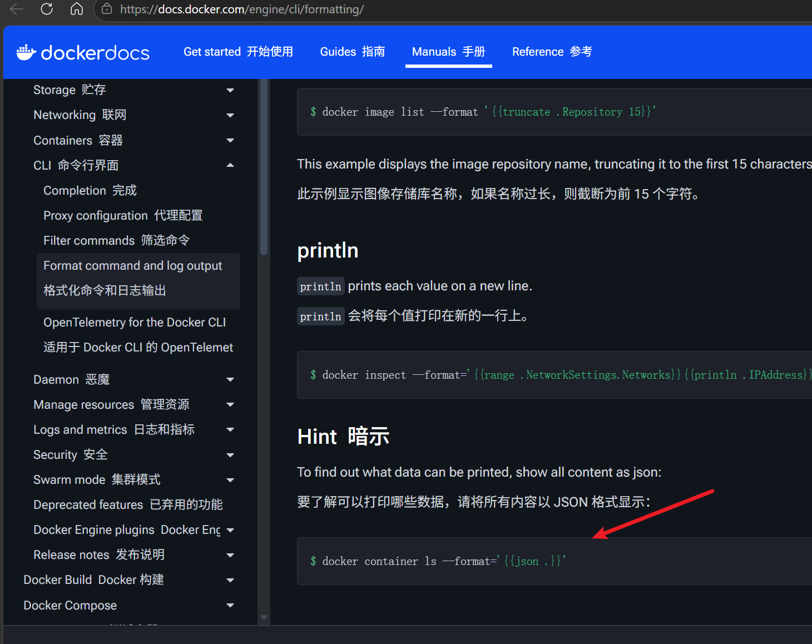
Task: Click the println heading
Action: [328, 250]
